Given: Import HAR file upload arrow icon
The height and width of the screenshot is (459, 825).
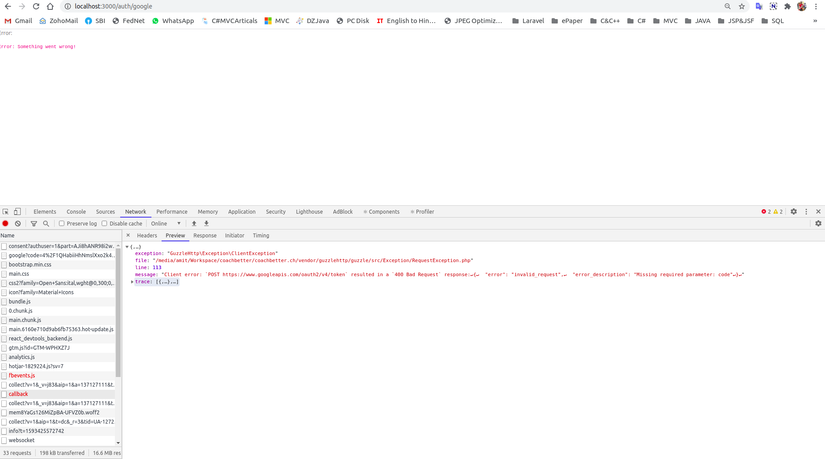Looking at the screenshot, I should (x=194, y=224).
